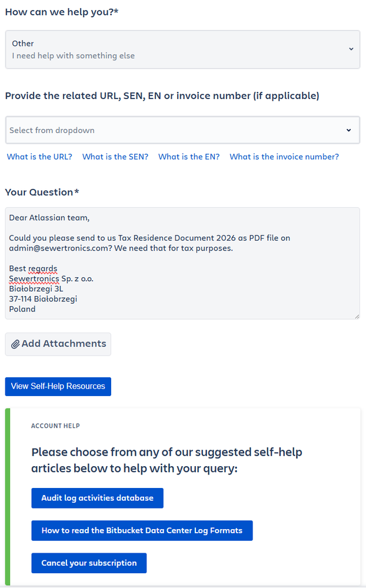The image size is (366, 588).
Task: Click the paperclip attachment icon
Action: click(x=15, y=344)
